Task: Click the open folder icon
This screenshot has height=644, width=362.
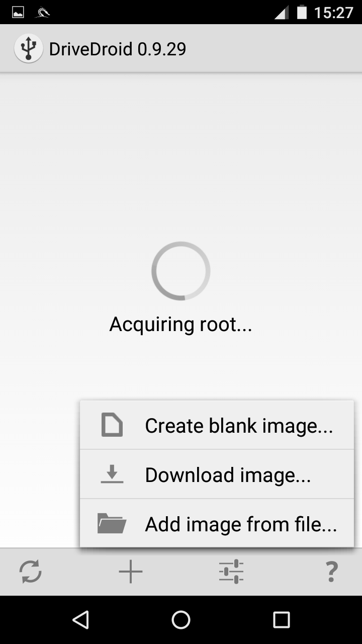Action: pyautogui.click(x=112, y=523)
